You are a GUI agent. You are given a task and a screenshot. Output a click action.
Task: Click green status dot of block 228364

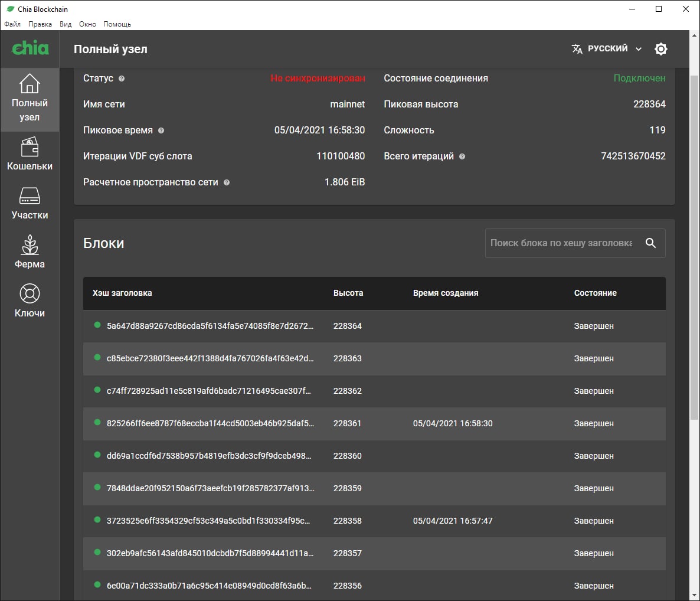click(x=97, y=325)
